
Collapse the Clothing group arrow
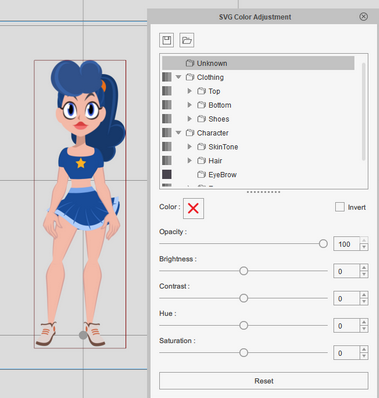[179, 77]
